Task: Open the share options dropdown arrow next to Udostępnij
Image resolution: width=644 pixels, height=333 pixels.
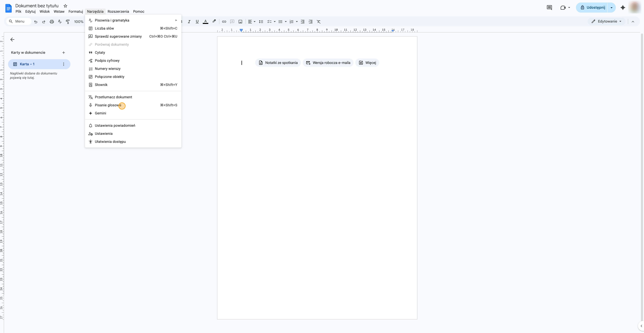Action: (x=612, y=8)
